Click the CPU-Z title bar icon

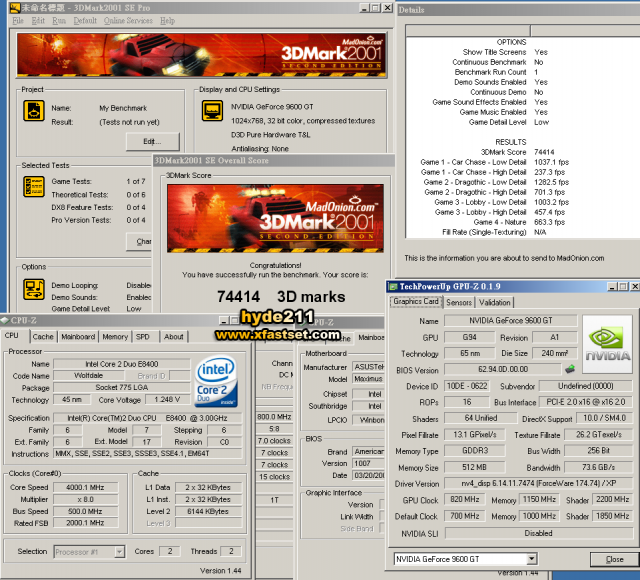click(5, 320)
